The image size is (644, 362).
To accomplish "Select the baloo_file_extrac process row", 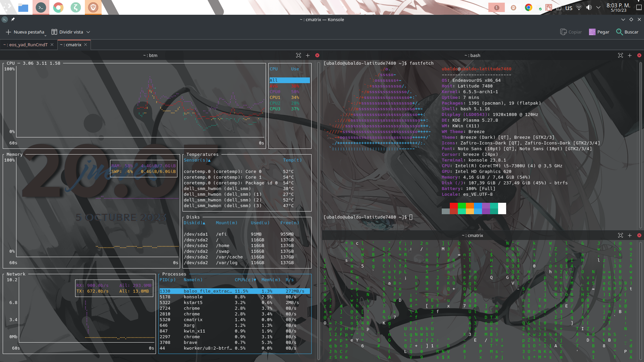I will (x=234, y=291).
